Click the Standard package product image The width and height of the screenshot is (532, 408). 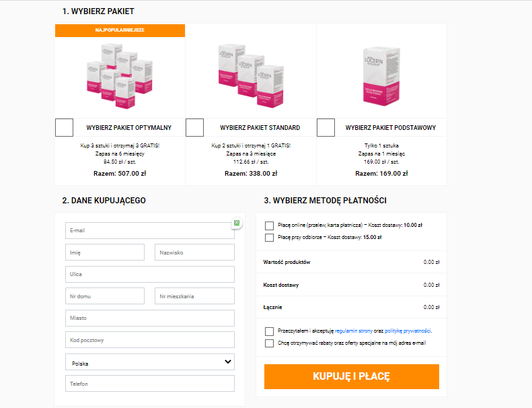[x=250, y=73]
